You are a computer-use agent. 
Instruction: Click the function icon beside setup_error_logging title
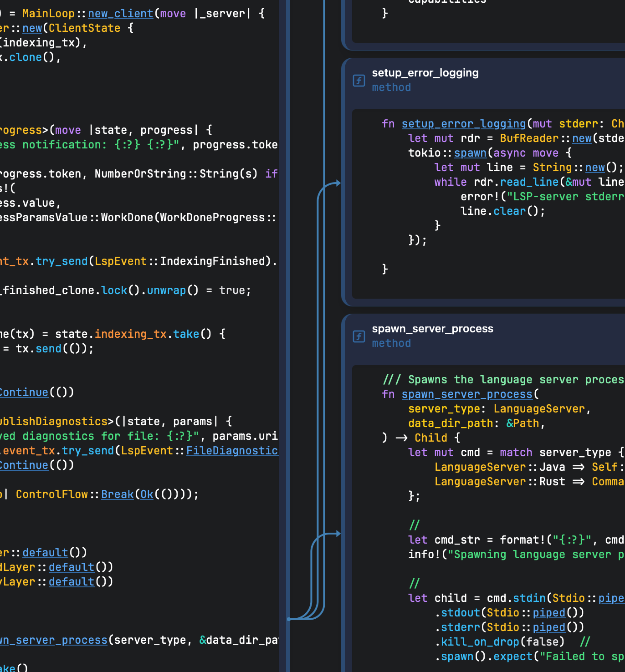(x=359, y=81)
